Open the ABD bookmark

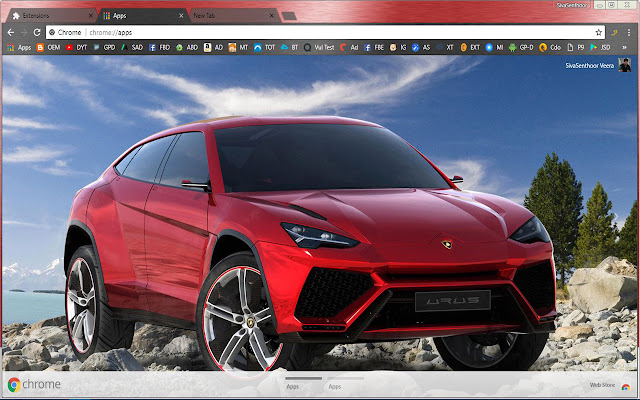tap(187, 47)
